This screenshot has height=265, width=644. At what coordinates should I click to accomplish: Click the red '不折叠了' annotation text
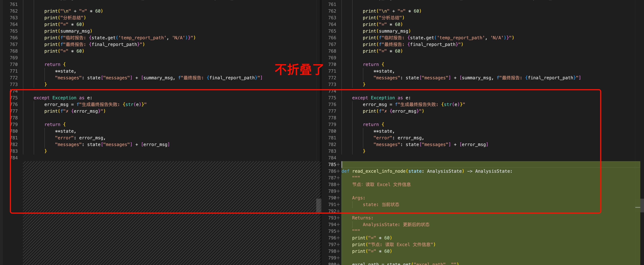click(299, 69)
